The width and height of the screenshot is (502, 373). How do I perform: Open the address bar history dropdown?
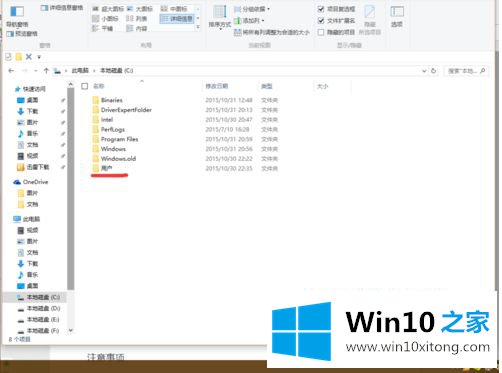click(424, 71)
